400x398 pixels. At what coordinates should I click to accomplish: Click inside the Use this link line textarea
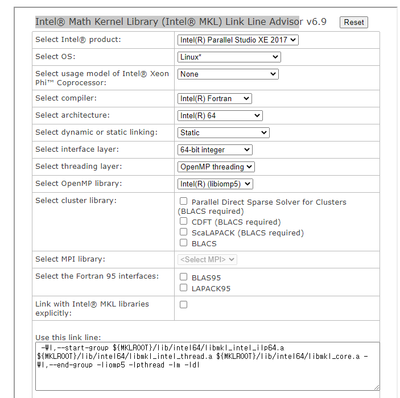pyautogui.click(x=207, y=366)
